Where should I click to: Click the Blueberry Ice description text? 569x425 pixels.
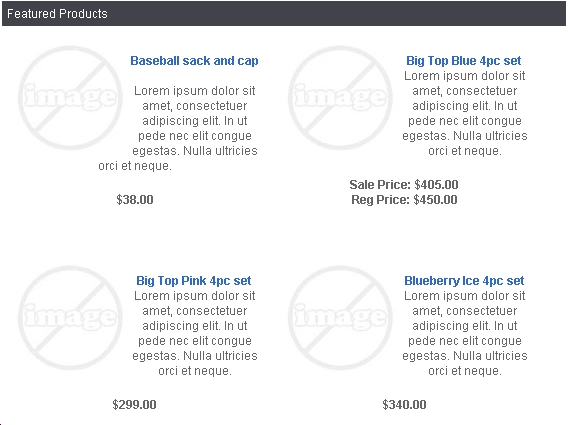(x=464, y=333)
